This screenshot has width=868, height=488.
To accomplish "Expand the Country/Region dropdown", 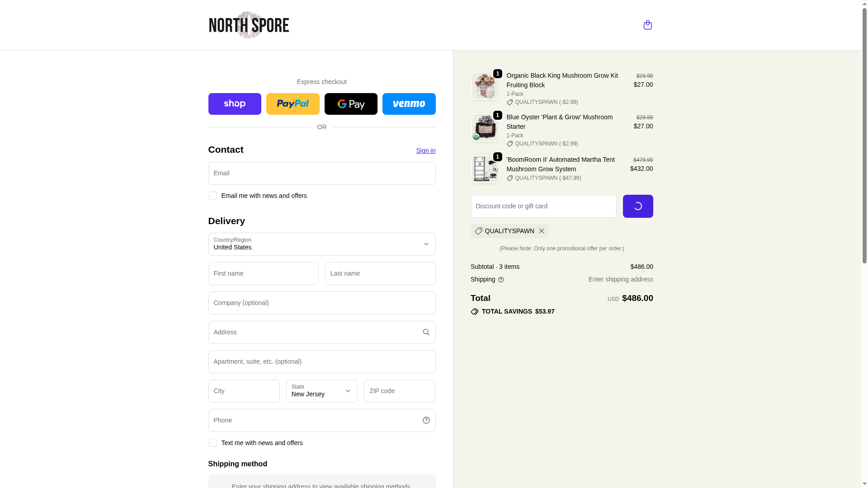I will point(322,244).
